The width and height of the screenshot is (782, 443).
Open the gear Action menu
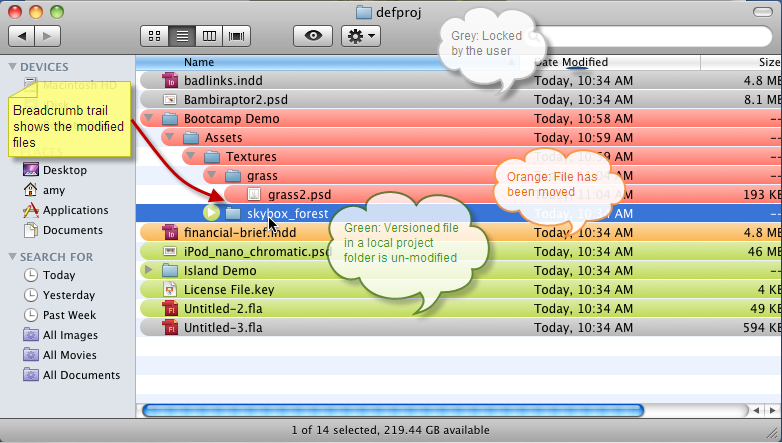coord(361,36)
